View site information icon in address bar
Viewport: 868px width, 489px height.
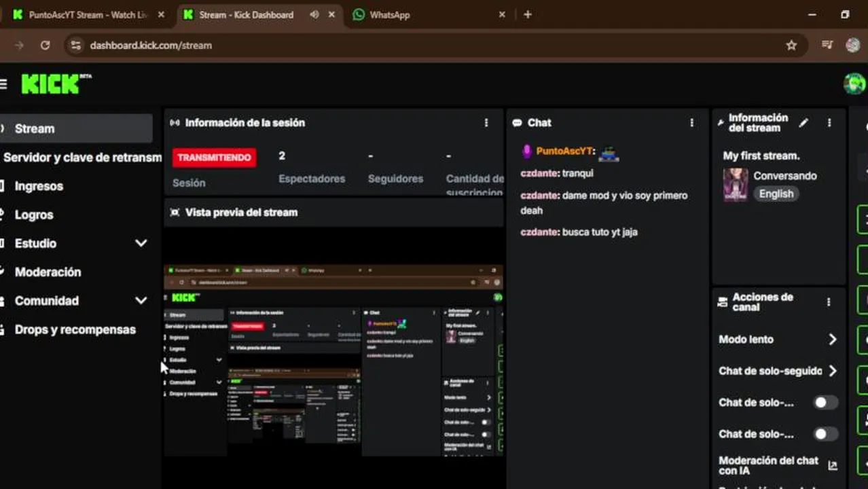pyautogui.click(x=75, y=46)
